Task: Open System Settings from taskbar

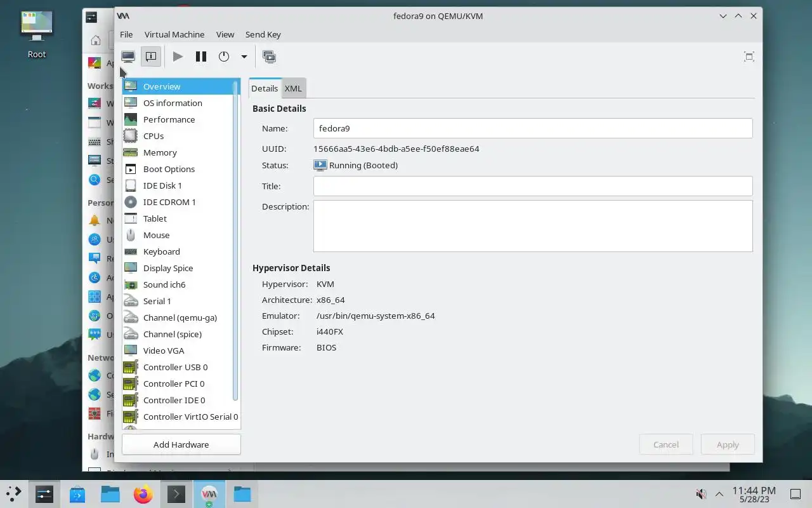Action: (x=44, y=493)
